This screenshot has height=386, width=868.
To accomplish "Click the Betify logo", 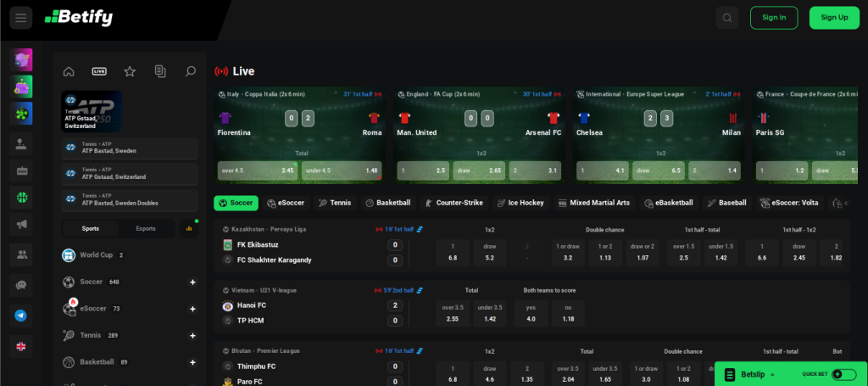I will 79,18.
